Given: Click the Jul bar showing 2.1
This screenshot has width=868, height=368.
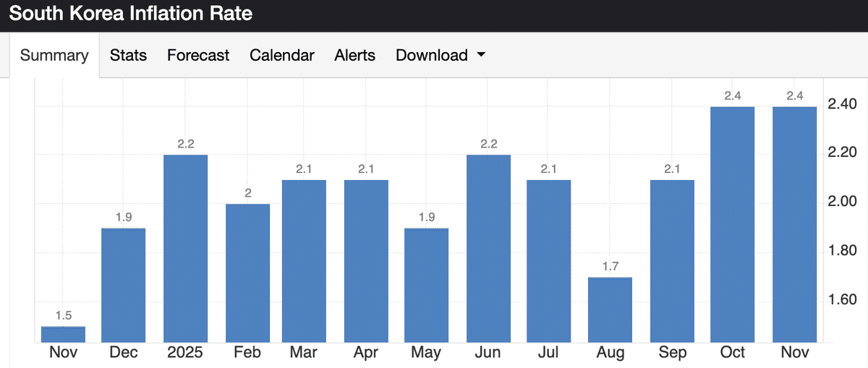Looking at the screenshot, I should 549,260.
